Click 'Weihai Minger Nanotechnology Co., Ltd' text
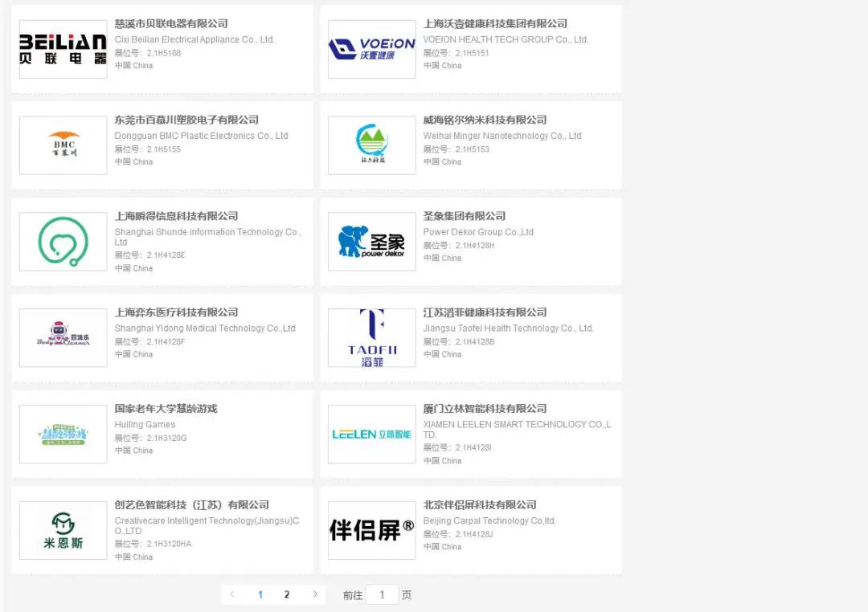 click(x=502, y=136)
